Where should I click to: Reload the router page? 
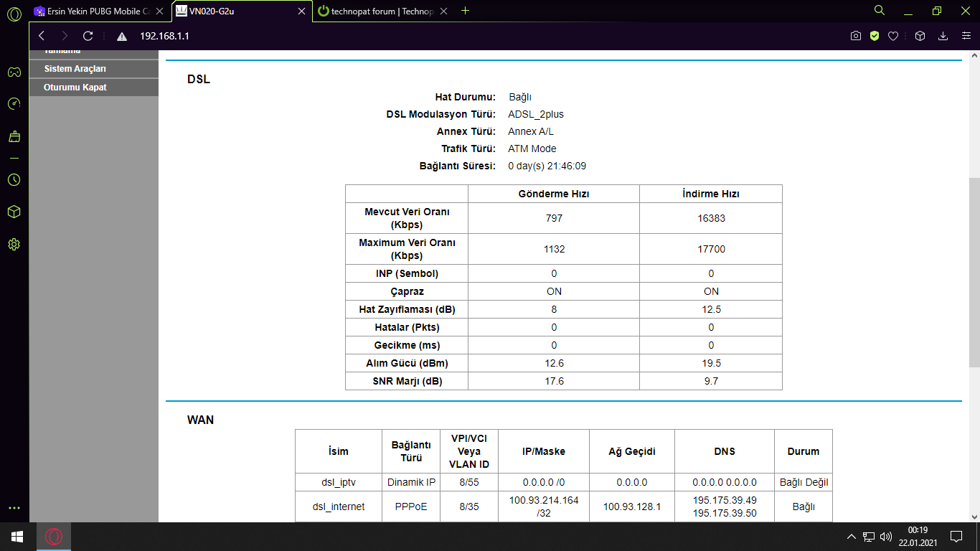pyautogui.click(x=88, y=36)
